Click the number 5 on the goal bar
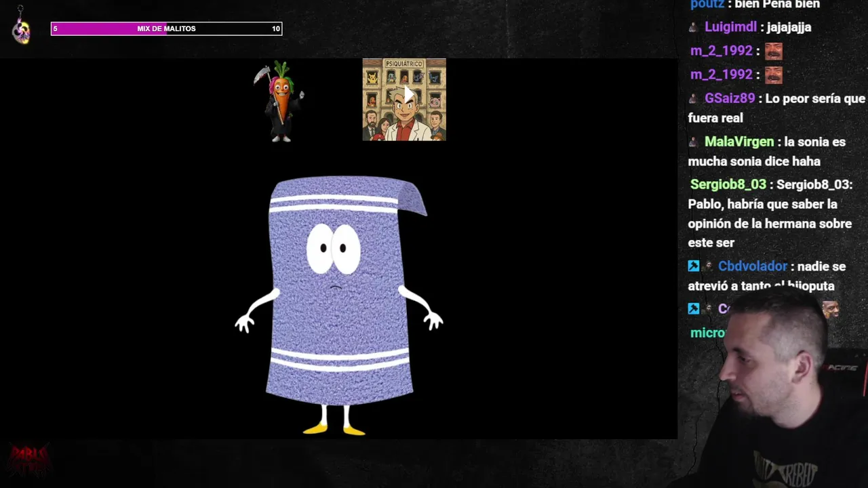Image resolution: width=868 pixels, height=488 pixels. (56, 28)
